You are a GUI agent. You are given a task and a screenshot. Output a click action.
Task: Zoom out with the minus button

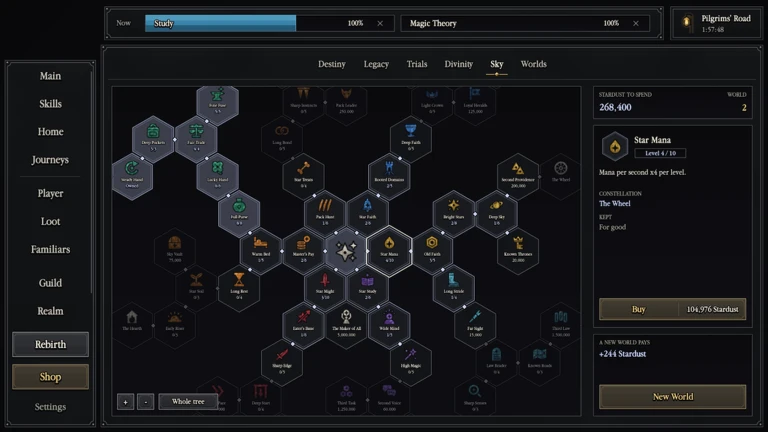145,402
